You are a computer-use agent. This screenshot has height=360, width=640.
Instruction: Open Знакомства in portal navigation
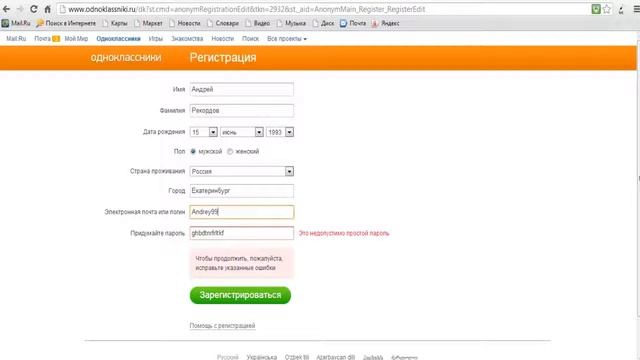187,39
